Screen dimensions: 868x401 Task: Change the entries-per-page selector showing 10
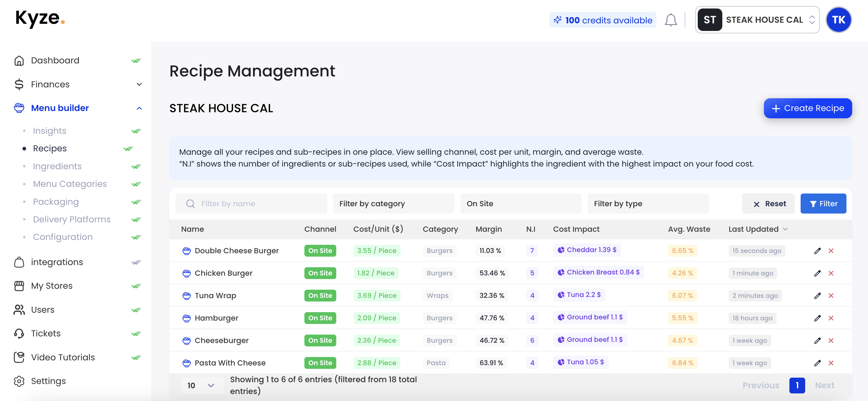201,385
